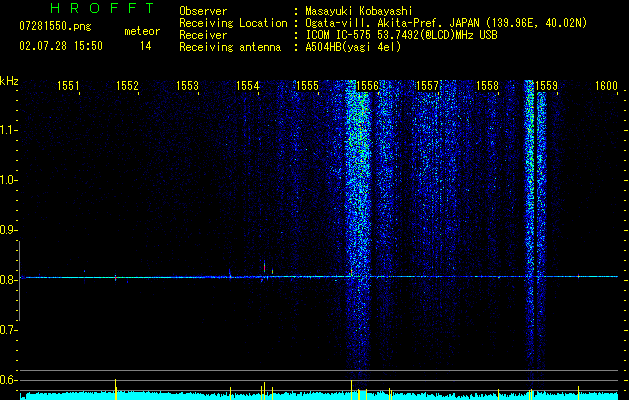Click the HROFFT title text
The image size is (629, 400).
103,8
